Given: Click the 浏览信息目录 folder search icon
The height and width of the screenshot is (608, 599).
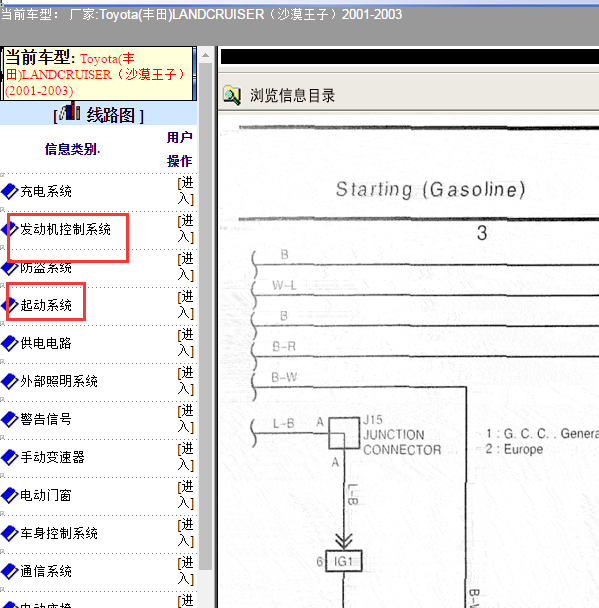Looking at the screenshot, I should click(232, 95).
